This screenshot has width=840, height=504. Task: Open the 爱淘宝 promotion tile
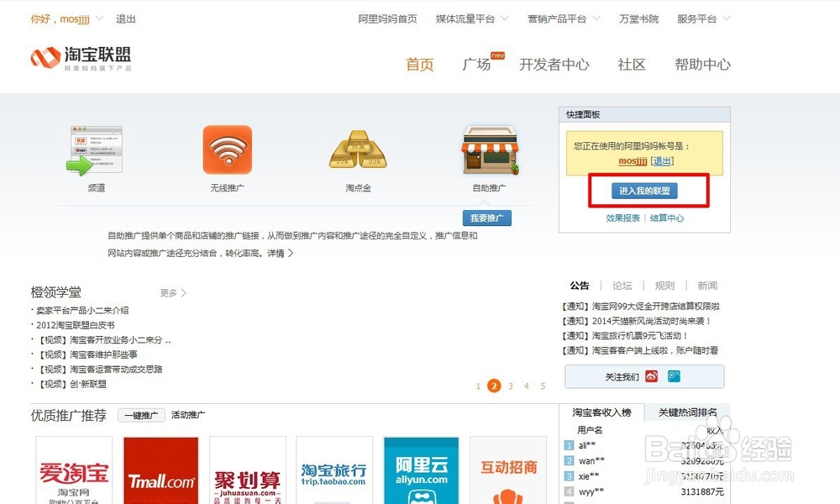coord(74,470)
